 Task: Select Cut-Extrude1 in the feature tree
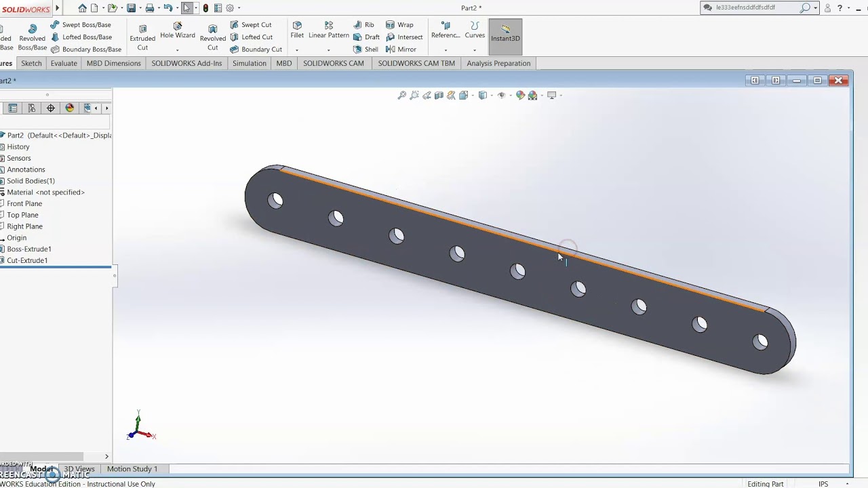coord(27,260)
